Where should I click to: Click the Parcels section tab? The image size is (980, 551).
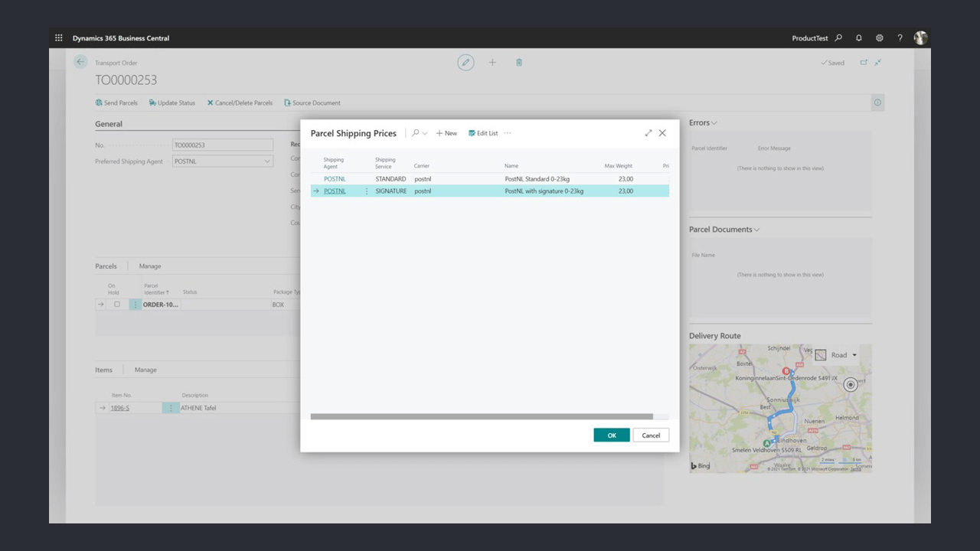click(106, 266)
